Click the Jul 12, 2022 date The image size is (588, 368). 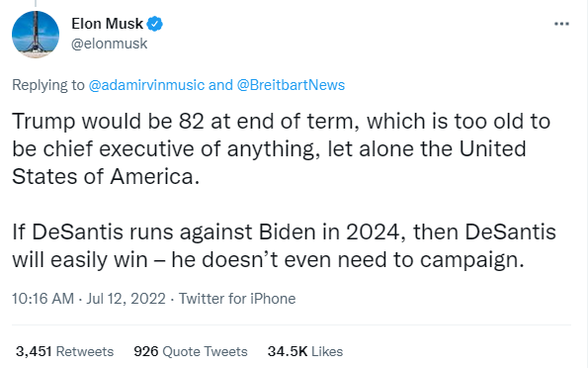[126, 299]
